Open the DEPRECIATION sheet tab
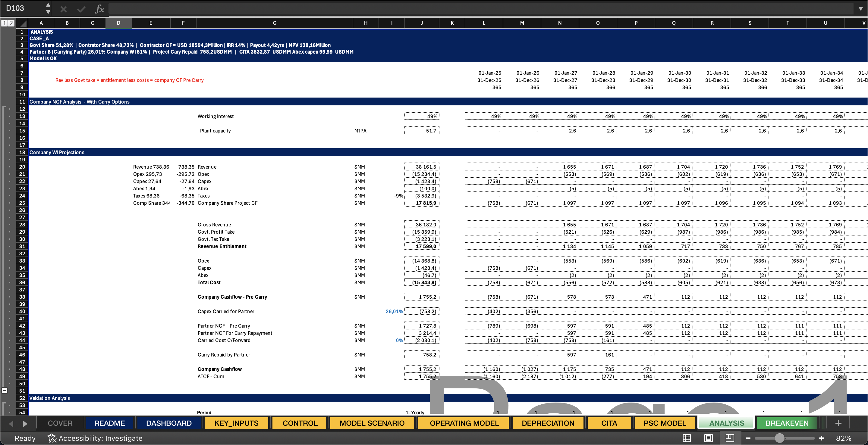This screenshot has height=445, width=868. [548, 423]
